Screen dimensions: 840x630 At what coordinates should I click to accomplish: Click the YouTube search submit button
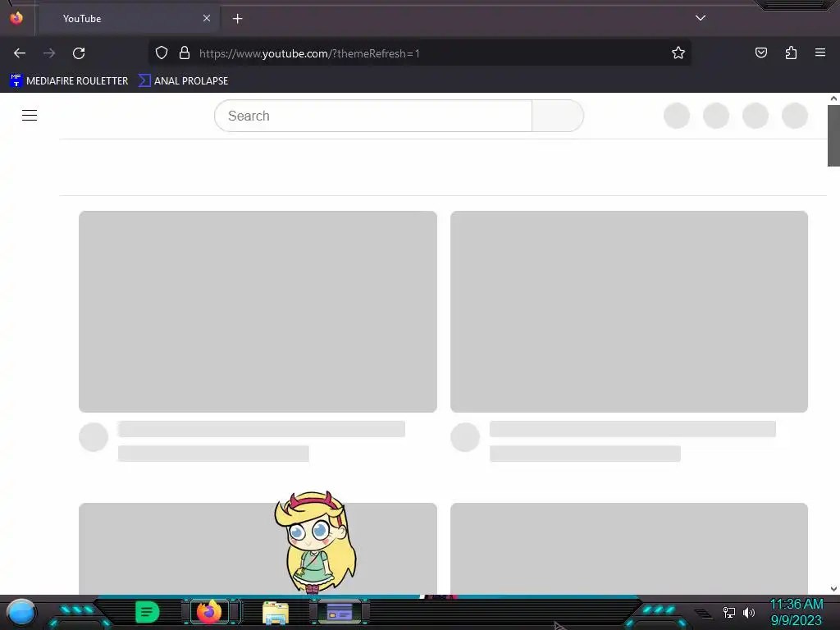coord(558,116)
